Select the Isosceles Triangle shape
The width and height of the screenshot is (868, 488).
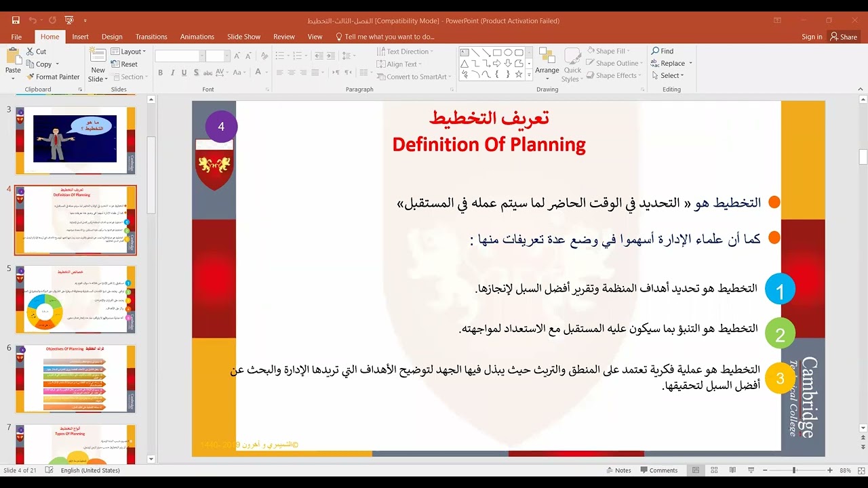coord(465,64)
